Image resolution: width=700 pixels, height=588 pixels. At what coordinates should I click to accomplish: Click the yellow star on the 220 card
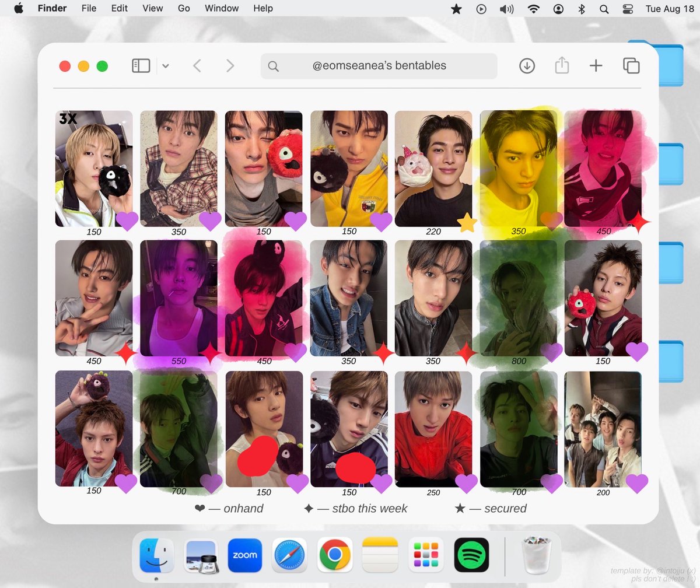(x=467, y=222)
